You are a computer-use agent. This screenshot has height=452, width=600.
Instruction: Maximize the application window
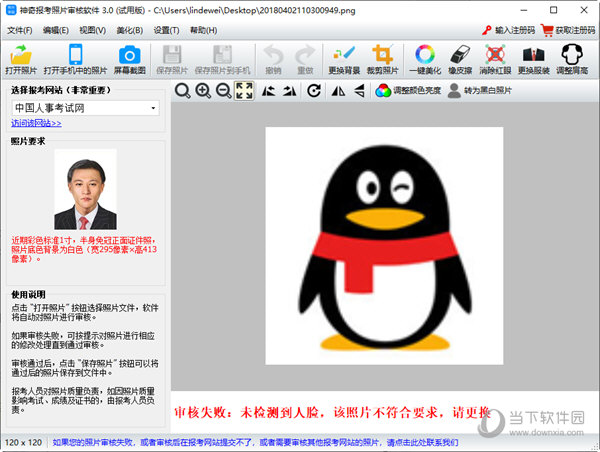point(553,10)
